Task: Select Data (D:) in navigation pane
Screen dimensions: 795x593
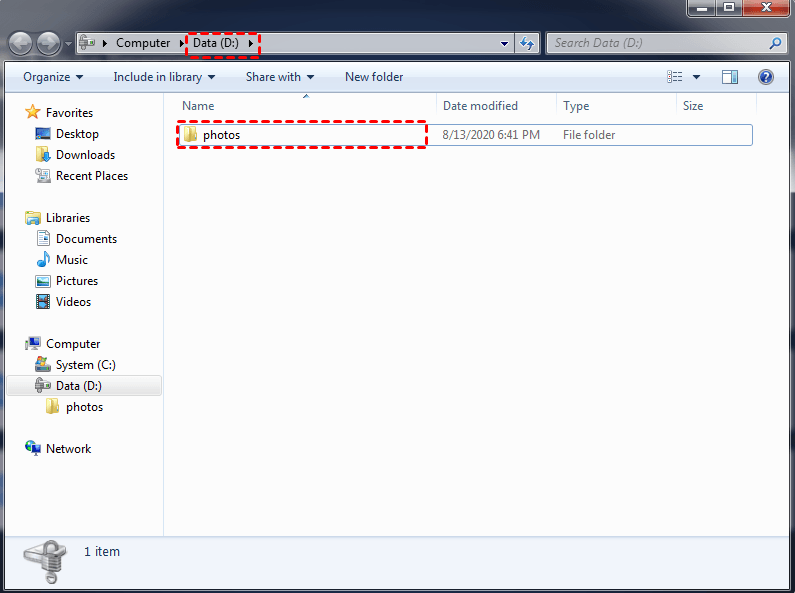Action: pyautogui.click(x=79, y=386)
